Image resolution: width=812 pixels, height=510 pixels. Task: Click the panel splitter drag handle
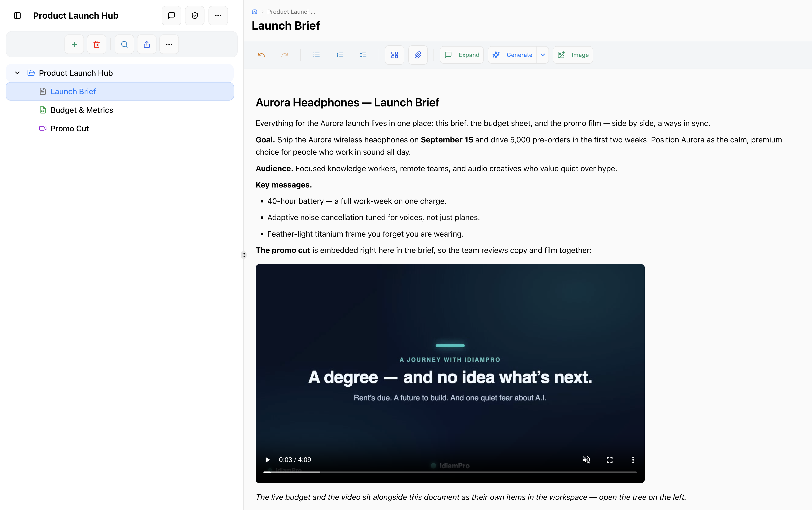coord(244,255)
